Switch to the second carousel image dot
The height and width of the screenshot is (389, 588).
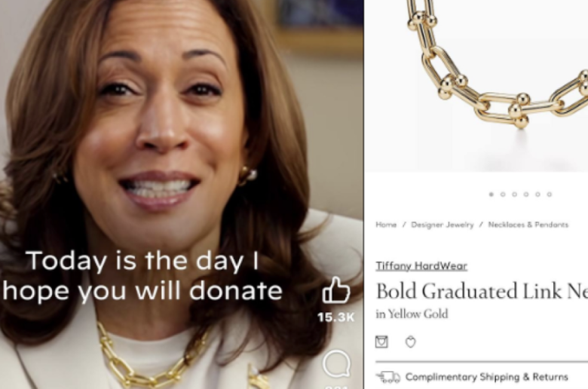[503, 194]
